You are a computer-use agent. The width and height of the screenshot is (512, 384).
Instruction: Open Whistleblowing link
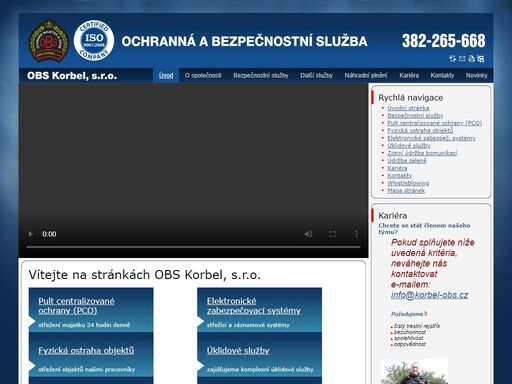coord(408,183)
